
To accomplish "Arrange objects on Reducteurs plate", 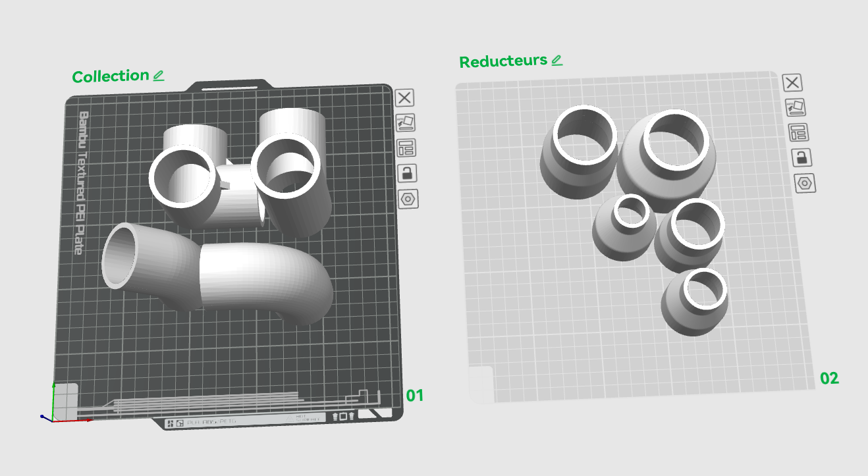I will pos(799,132).
